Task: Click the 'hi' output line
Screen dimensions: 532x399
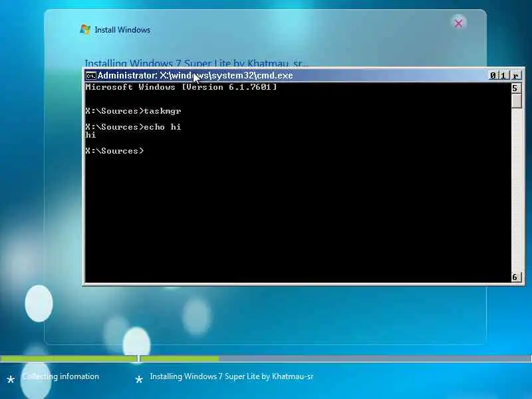Action: tap(90, 135)
